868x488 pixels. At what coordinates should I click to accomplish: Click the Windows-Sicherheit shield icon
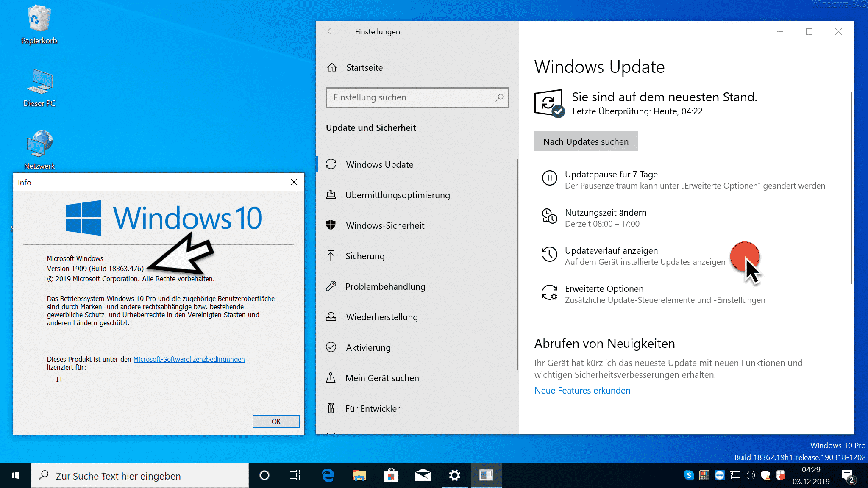tap(331, 225)
